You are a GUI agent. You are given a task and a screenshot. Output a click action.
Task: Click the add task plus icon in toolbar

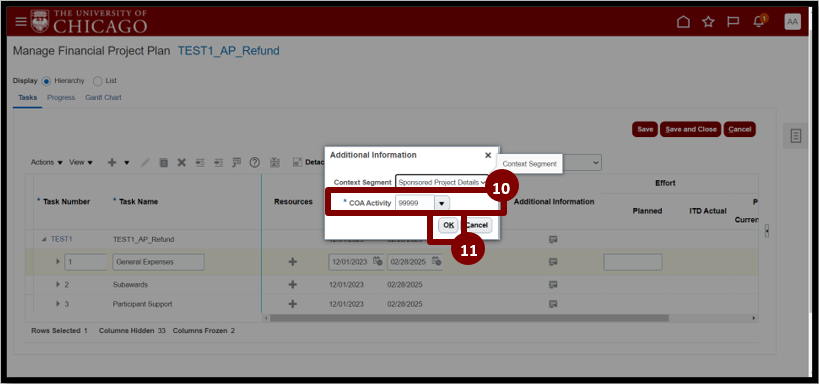click(112, 162)
